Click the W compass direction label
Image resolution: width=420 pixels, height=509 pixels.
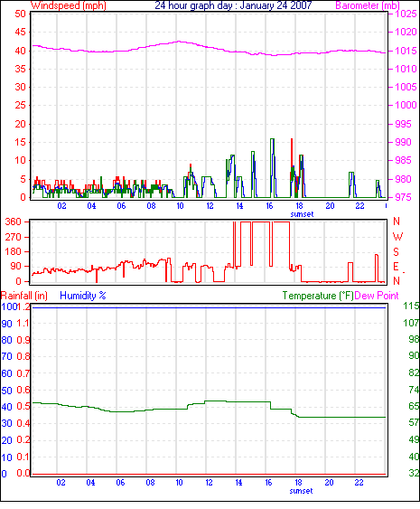[397, 237]
